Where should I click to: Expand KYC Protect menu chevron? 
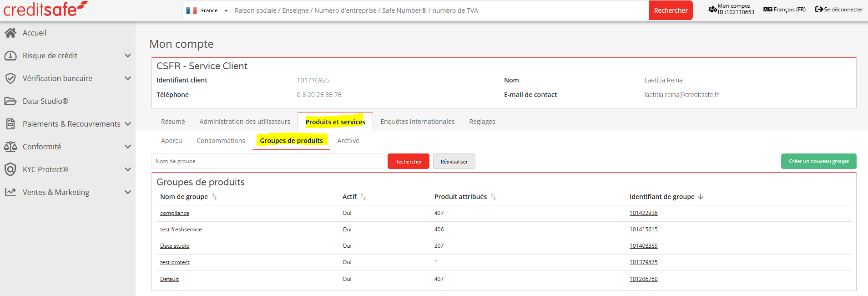[x=128, y=169]
